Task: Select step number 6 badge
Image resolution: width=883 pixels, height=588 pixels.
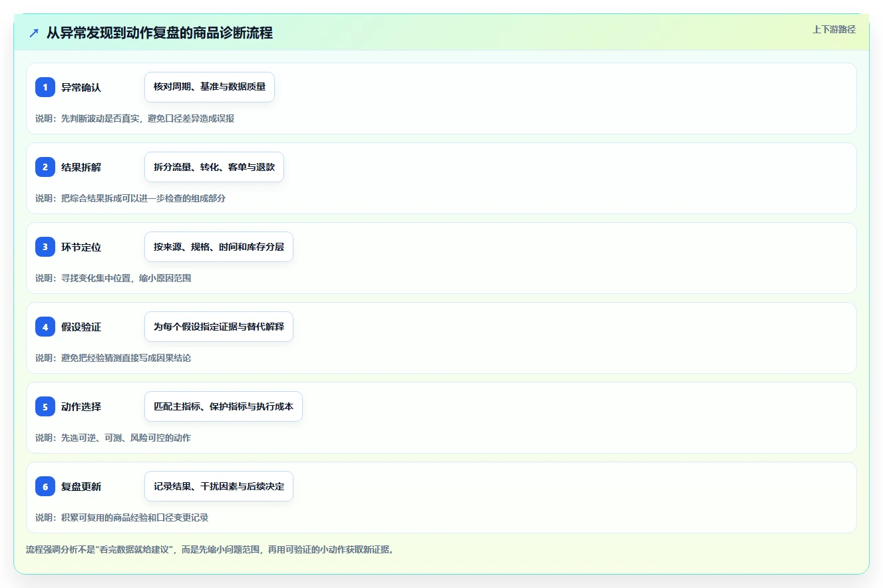Action: coord(45,486)
